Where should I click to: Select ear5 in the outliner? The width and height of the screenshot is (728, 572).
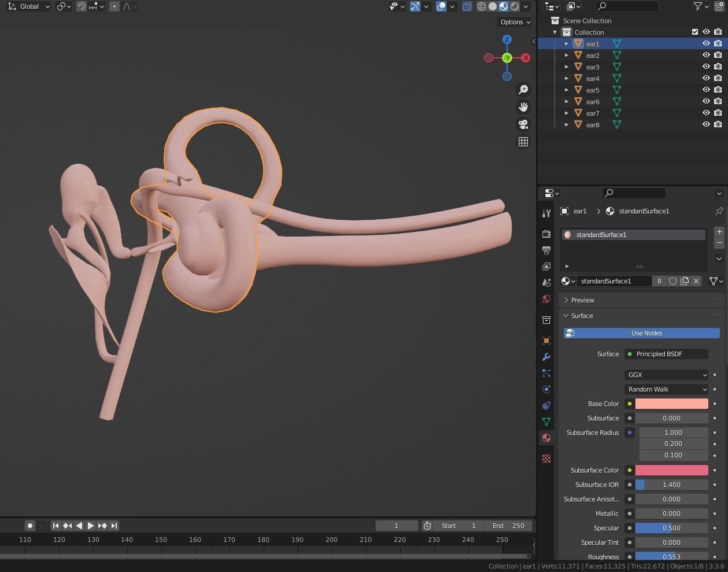click(x=593, y=90)
